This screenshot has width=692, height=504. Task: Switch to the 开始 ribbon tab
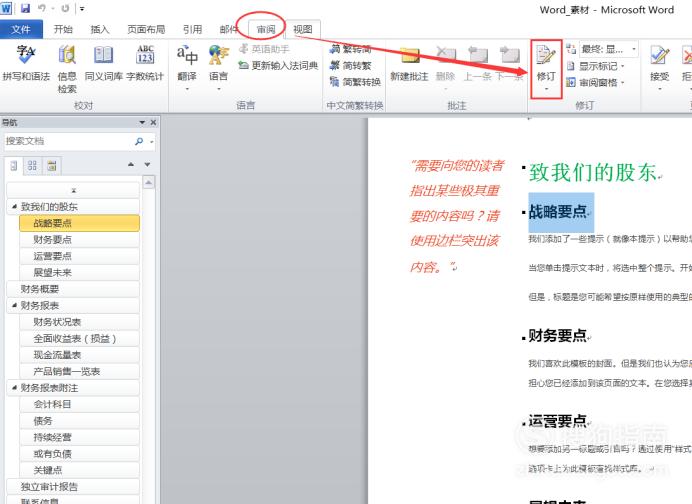(x=63, y=29)
